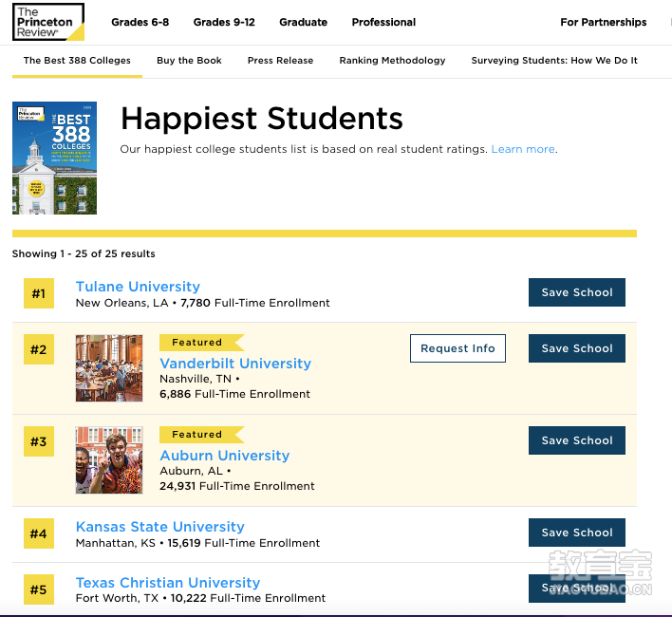Open Vanderbilt University page
672x617 pixels.
[235, 364]
